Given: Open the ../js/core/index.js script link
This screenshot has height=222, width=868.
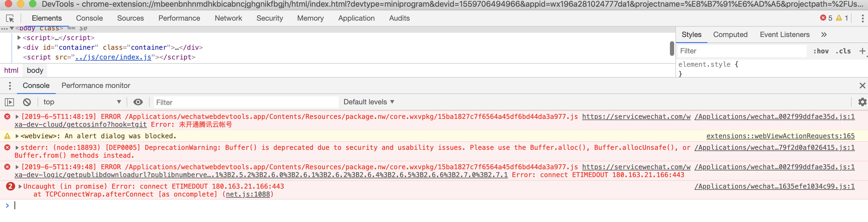Looking at the screenshot, I should point(113,57).
